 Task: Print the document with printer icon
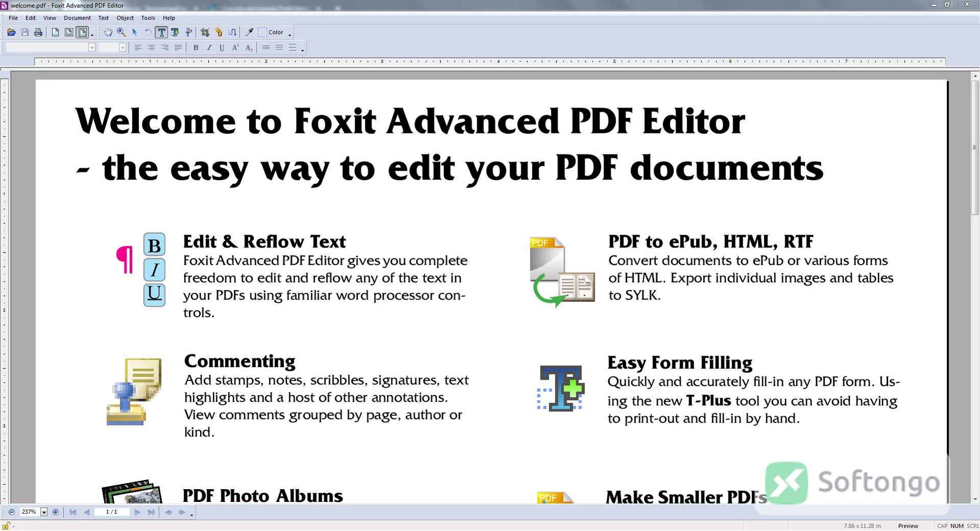[x=38, y=32]
